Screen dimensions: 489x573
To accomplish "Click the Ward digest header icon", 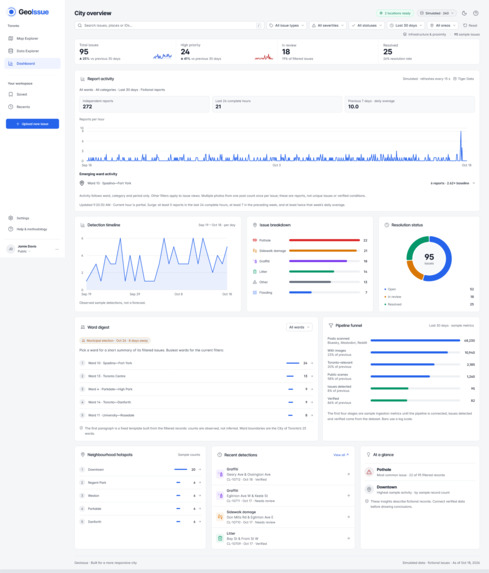I will [83, 327].
